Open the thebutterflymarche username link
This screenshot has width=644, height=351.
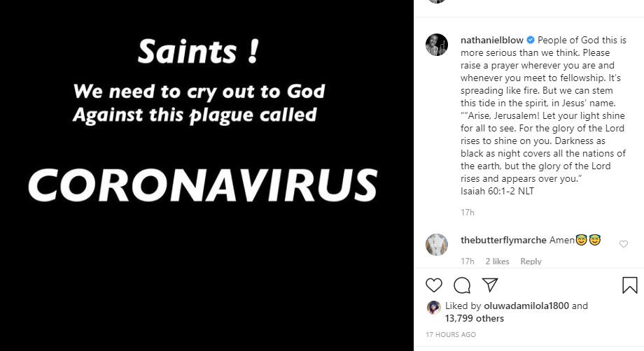[x=503, y=240]
